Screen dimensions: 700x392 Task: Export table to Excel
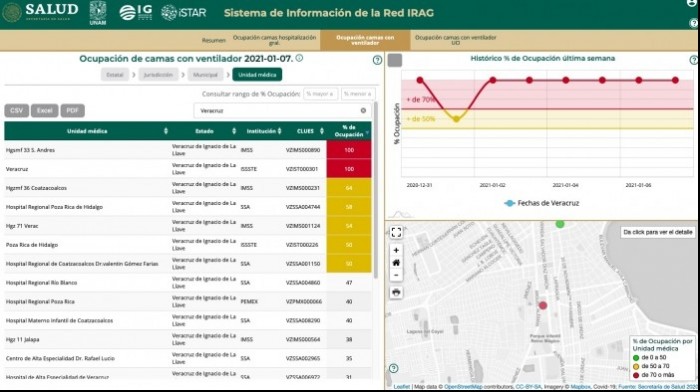click(x=44, y=111)
